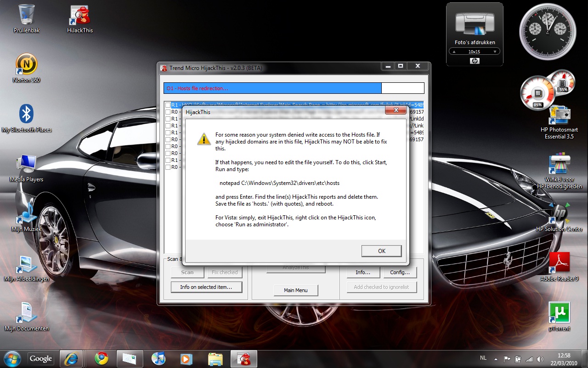The width and height of the screenshot is (588, 368).
Task: Click the memory gauge showing 55%
Action: pos(562,82)
